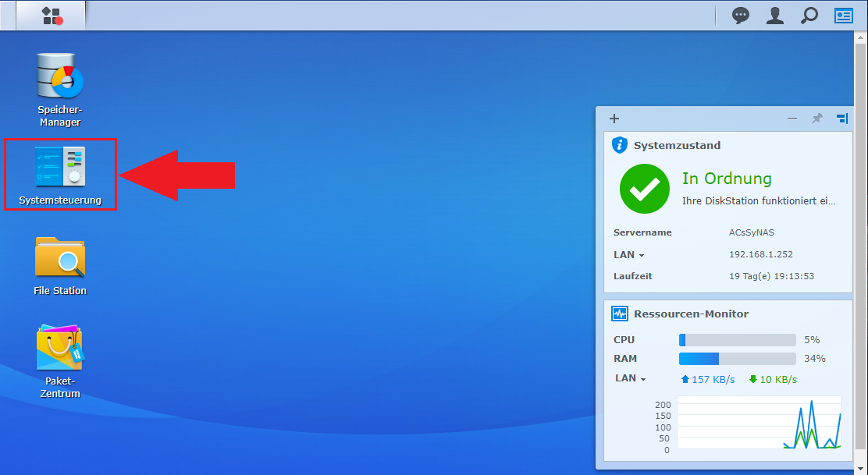Open user options person icon
The height and width of the screenshot is (475, 868).
click(774, 16)
